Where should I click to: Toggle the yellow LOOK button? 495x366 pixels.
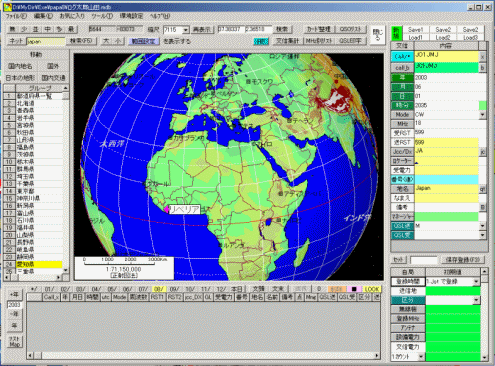click(372, 289)
